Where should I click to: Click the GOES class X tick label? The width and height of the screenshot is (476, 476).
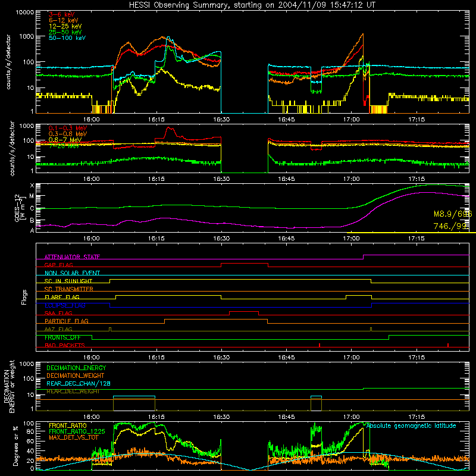32,186
